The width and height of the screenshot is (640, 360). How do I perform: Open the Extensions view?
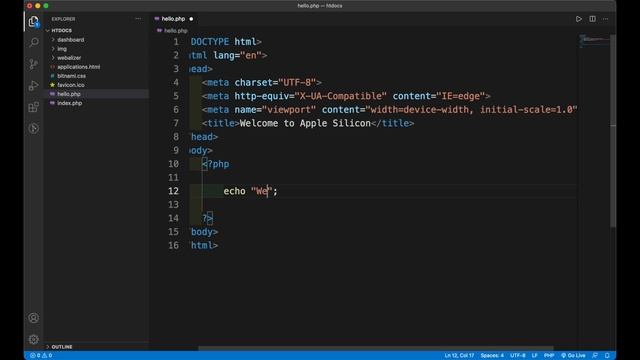click(x=34, y=107)
